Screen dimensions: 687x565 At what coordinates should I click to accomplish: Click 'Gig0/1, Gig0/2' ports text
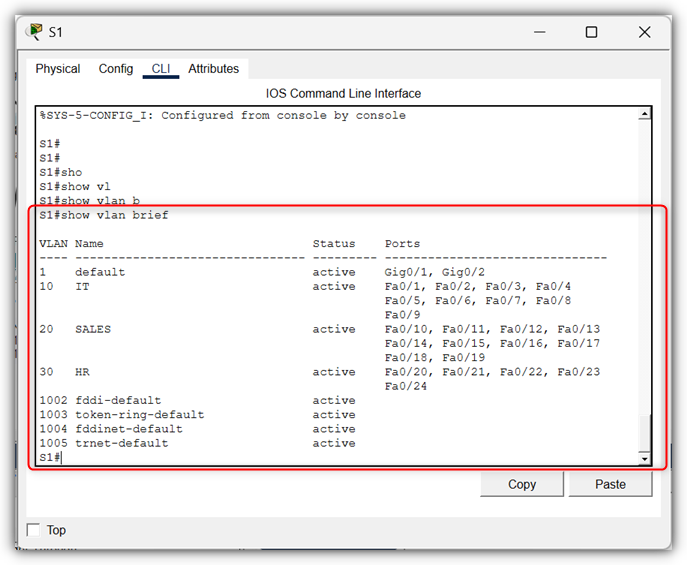[x=435, y=272]
